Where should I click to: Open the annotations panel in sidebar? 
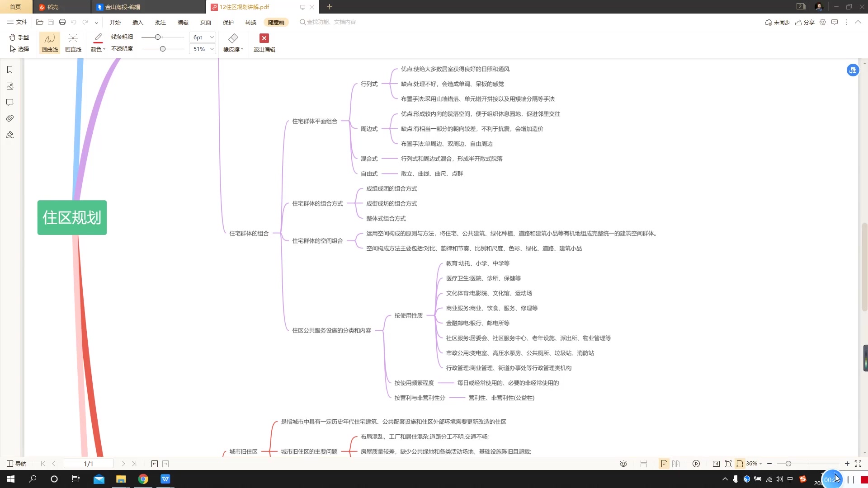9,103
